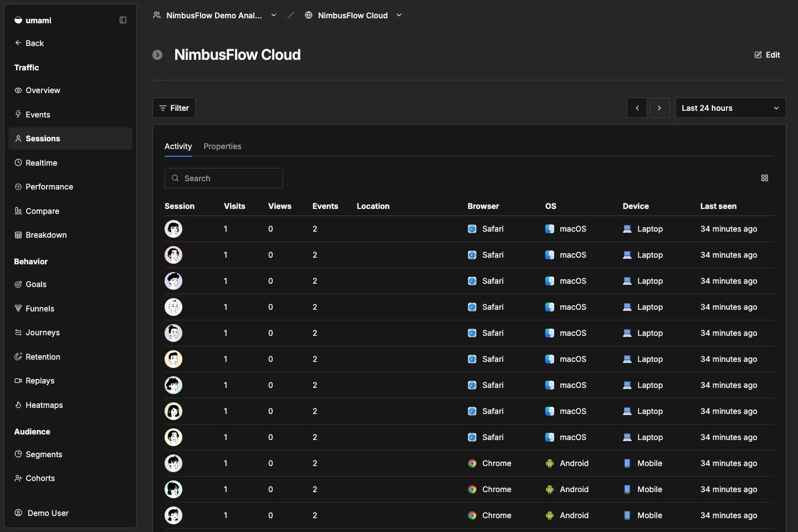Open the Filter button
The width and height of the screenshot is (798, 532).
click(x=174, y=108)
